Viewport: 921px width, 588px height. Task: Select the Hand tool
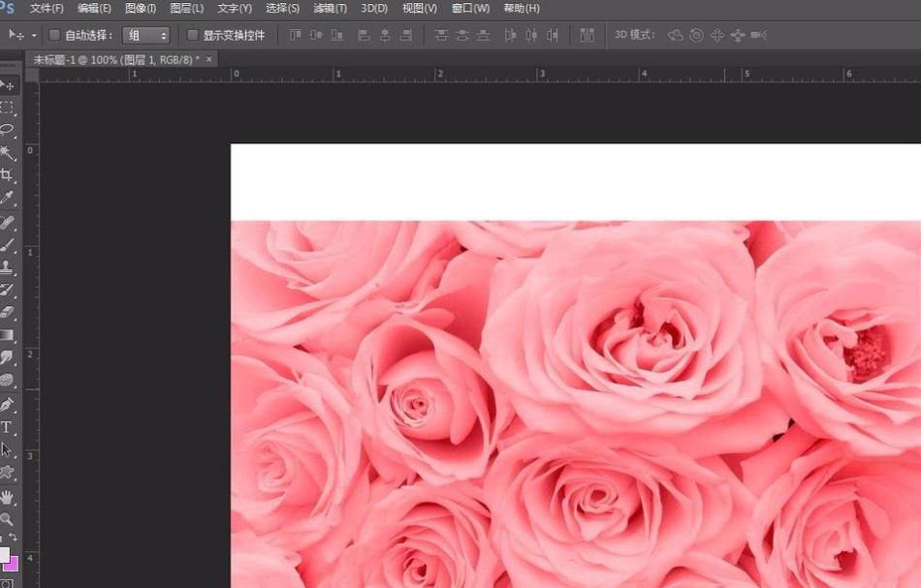tap(7, 497)
